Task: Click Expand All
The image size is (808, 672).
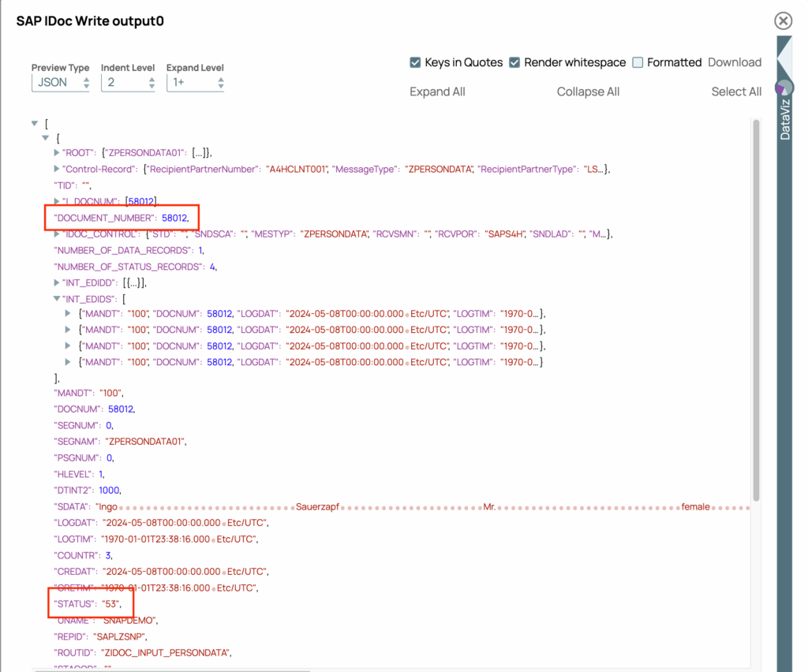Action: click(437, 91)
